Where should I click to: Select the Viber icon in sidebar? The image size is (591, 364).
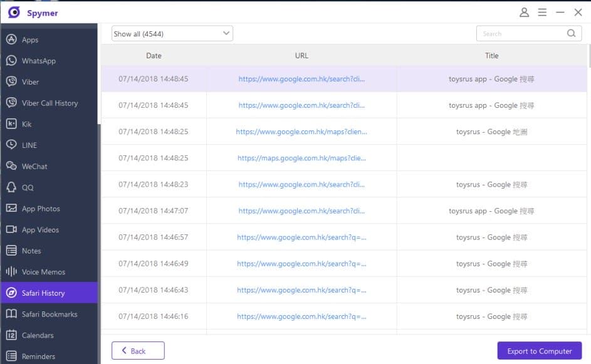pos(11,81)
